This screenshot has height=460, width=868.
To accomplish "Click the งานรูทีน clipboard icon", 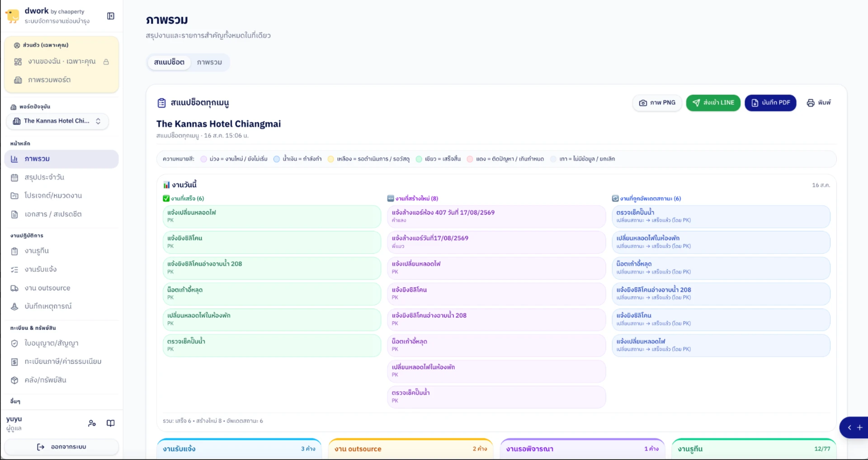I will pos(14,251).
